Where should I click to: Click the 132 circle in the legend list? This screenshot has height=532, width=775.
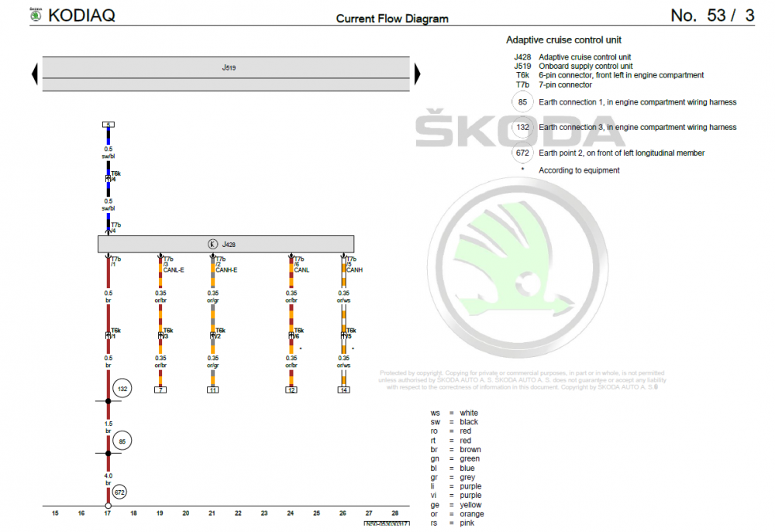522,128
